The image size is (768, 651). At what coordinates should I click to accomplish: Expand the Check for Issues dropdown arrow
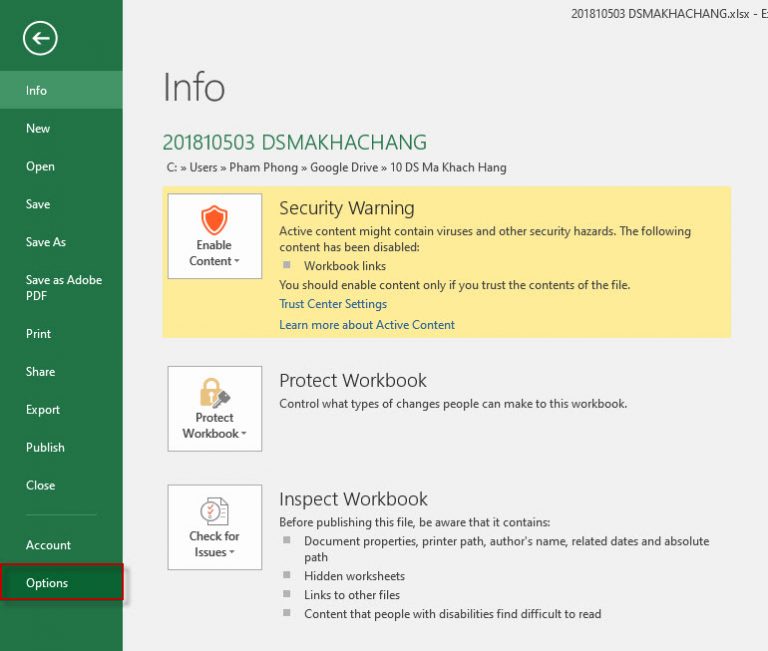232,553
